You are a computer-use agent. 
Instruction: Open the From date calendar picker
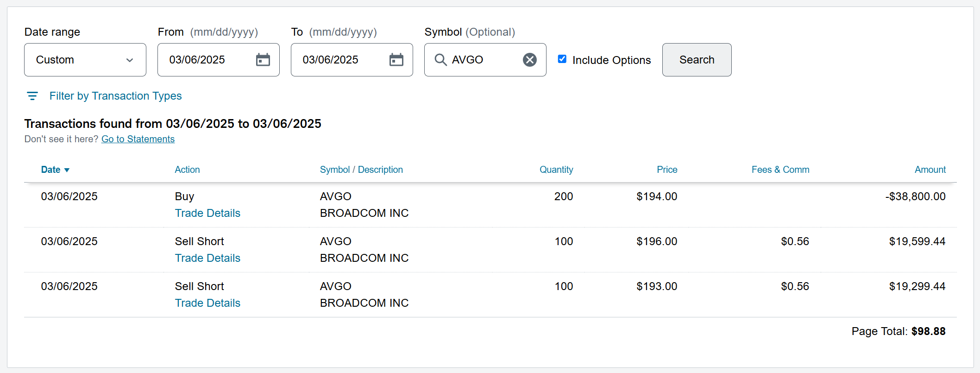click(x=263, y=60)
